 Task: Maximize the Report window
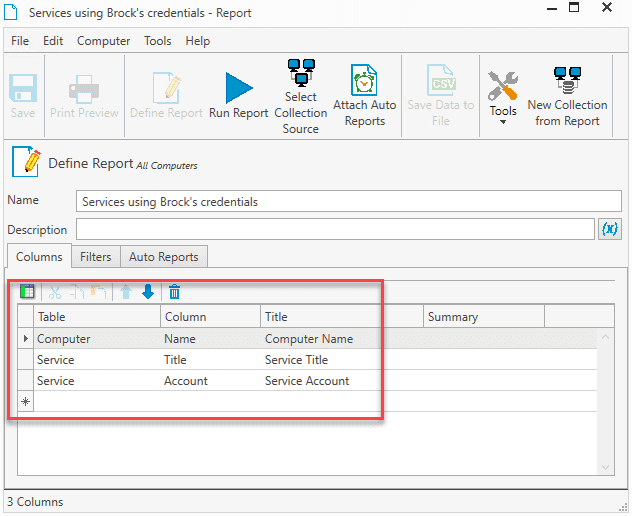(574, 8)
